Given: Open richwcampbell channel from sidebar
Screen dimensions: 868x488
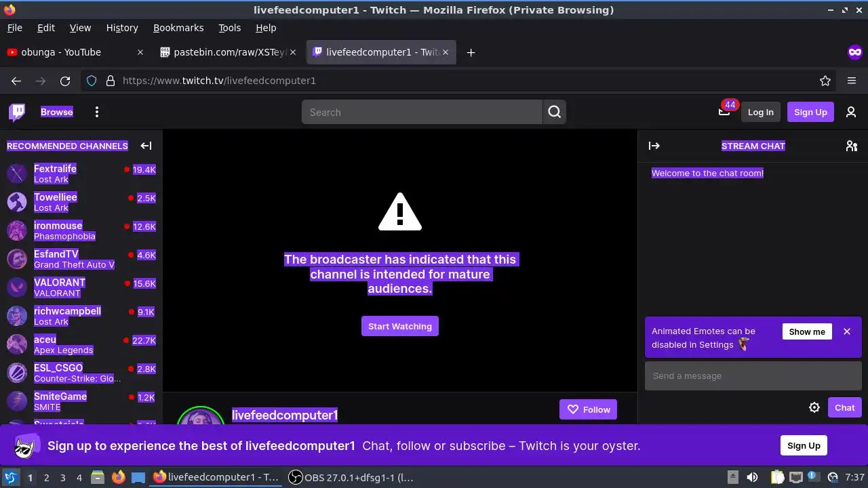Looking at the screenshot, I should coord(81,316).
